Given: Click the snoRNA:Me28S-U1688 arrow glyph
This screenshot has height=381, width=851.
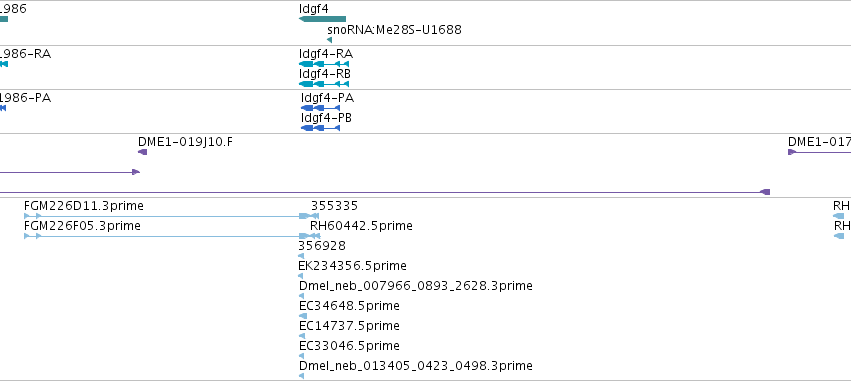Looking at the screenshot, I should click(x=329, y=40).
